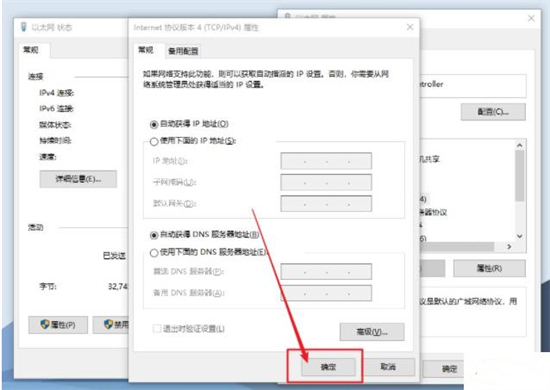This screenshot has width=550, height=390.
Task: Select 自动获得 IP 地址 radio button
Action: click(154, 124)
